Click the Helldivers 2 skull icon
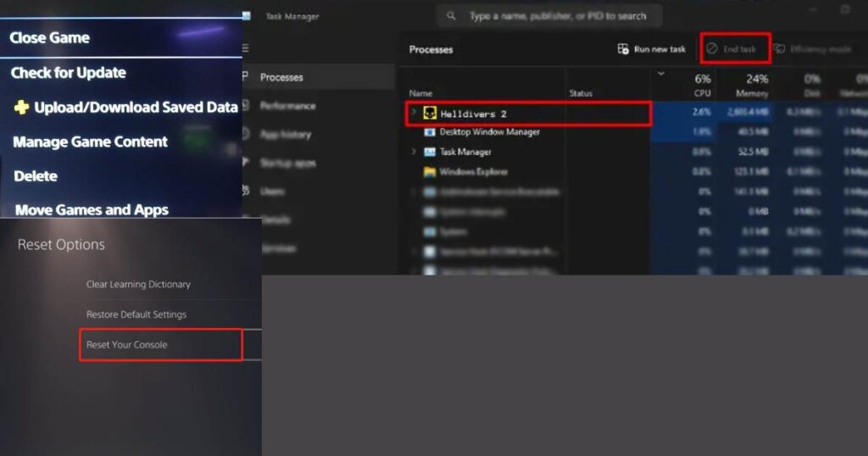 430,114
